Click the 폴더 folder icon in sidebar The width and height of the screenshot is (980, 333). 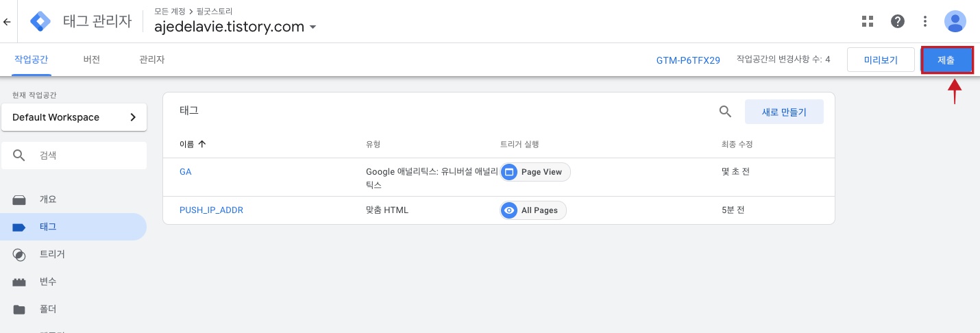tap(19, 309)
